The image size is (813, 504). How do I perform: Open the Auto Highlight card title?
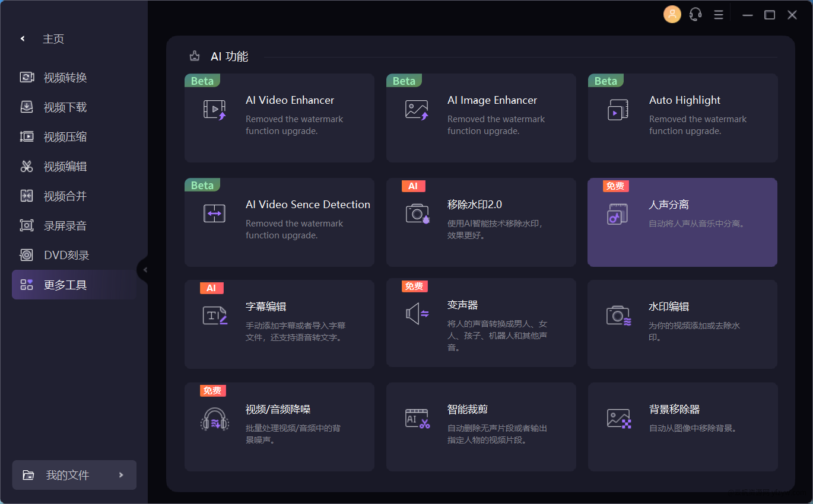click(x=684, y=100)
